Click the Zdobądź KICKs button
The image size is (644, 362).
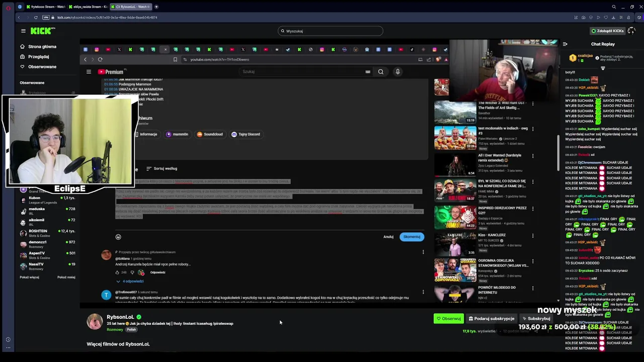[607, 31]
